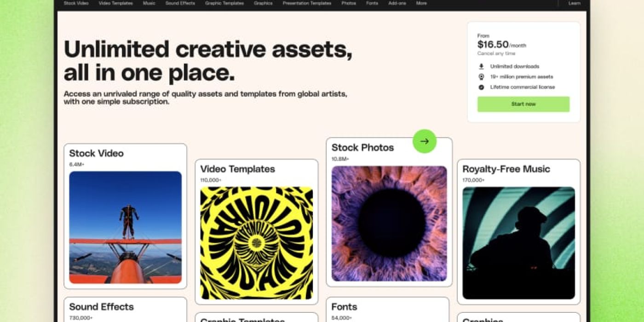This screenshot has width=644, height=322.
Task: Open Stock Video in the top navigation
Action: [x=76, y=3]
